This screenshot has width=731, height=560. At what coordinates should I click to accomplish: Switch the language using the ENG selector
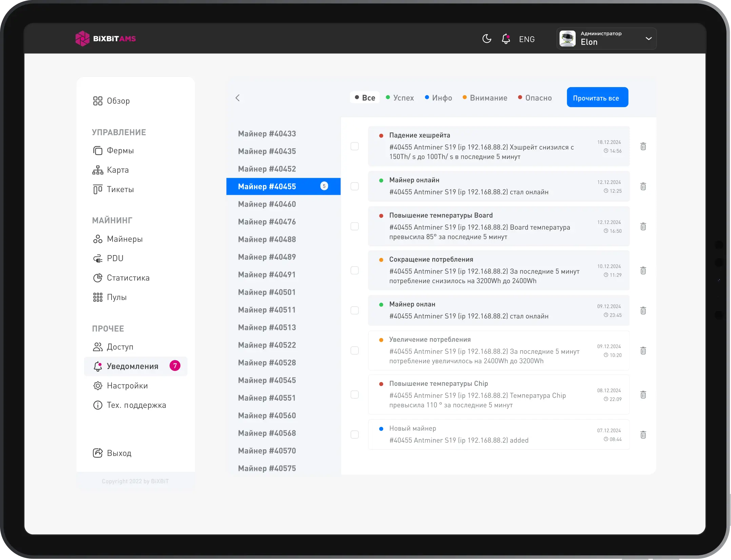tap(527, 39)
